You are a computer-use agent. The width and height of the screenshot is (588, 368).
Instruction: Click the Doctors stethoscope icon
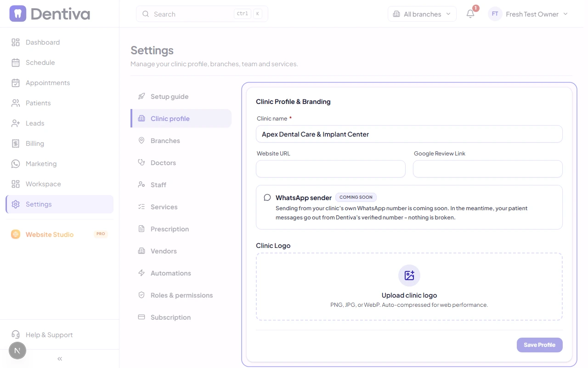point(141,163)
